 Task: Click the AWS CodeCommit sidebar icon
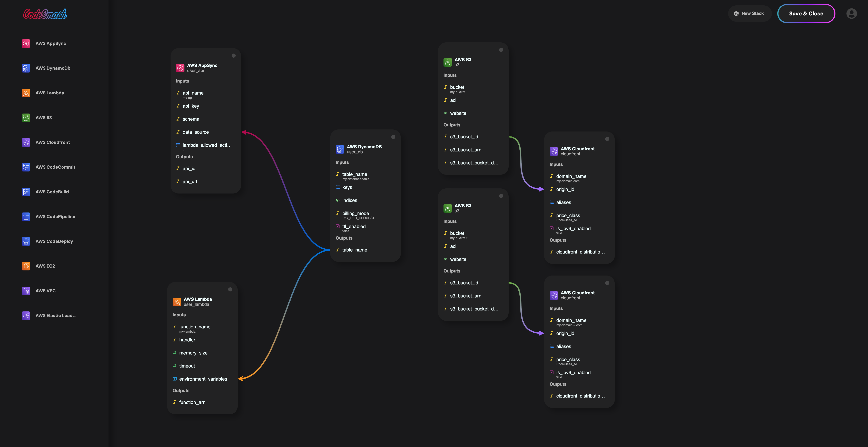click(26, 167)
